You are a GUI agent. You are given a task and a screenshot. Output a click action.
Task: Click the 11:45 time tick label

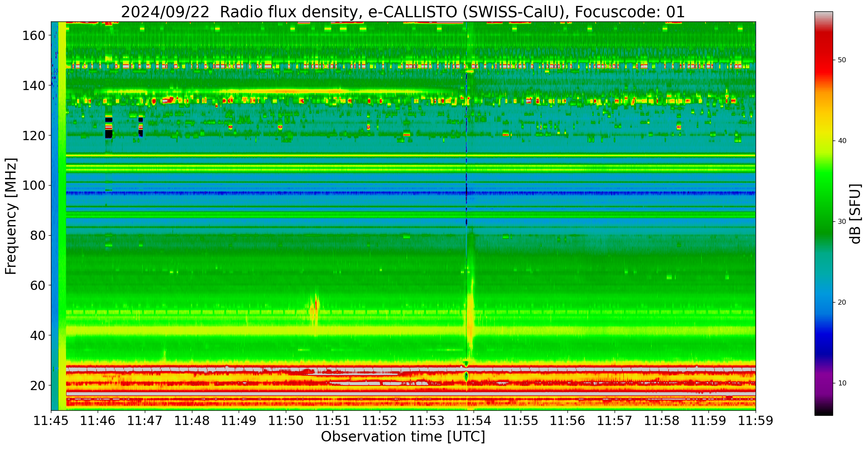pos(51,421)
